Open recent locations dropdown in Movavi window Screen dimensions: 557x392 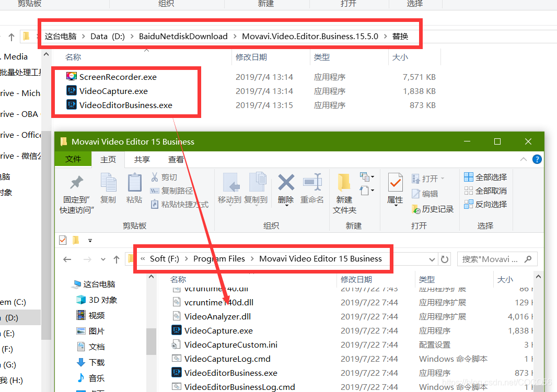click(103, 259)
